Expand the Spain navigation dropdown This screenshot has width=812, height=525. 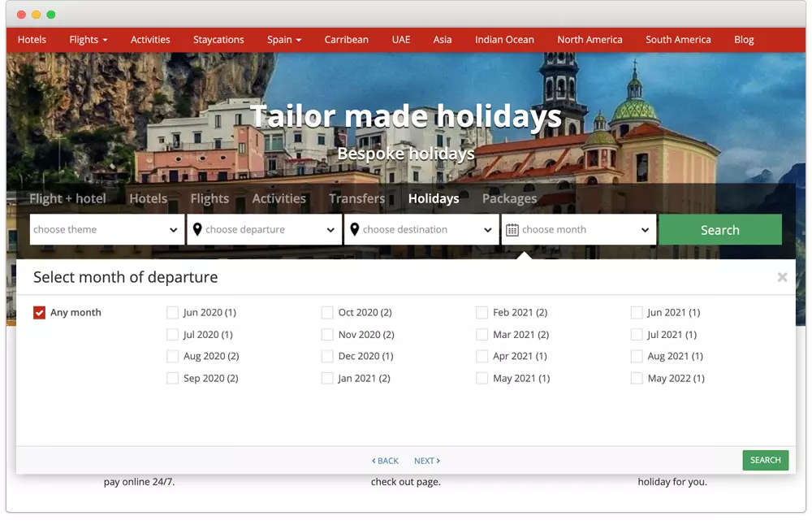pos(283,39)
